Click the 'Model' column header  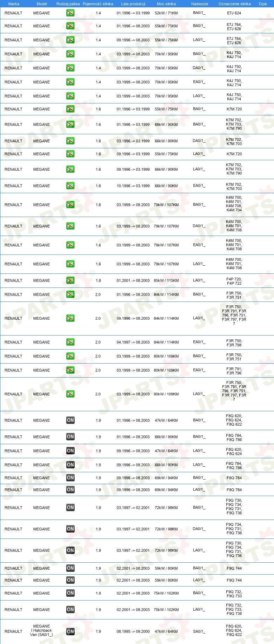(42, 4)
